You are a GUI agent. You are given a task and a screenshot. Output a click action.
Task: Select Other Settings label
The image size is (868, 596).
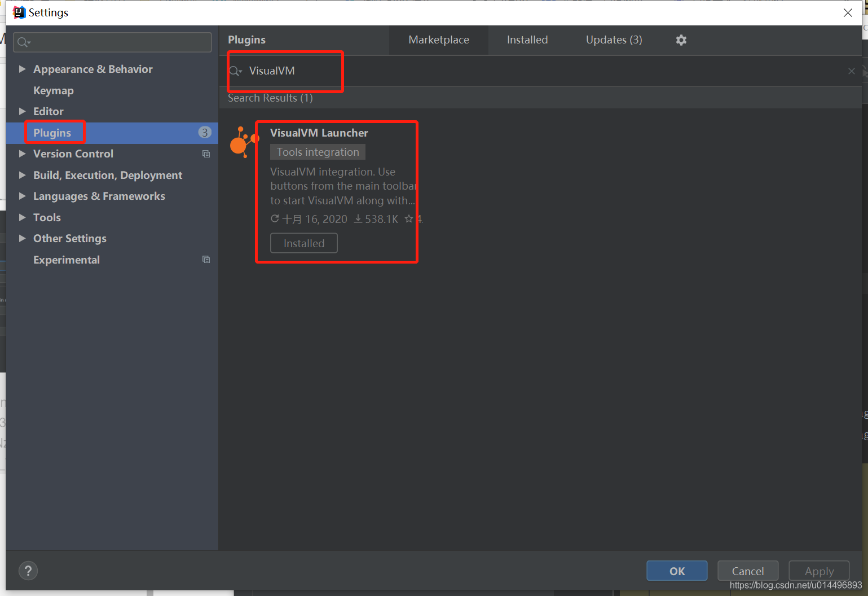tap(70, 238)
